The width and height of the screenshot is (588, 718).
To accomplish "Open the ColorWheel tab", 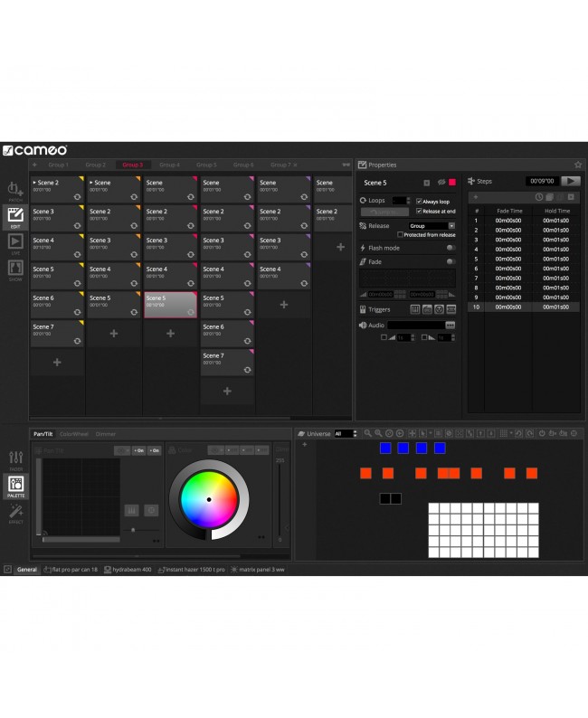I will (74, 434).
